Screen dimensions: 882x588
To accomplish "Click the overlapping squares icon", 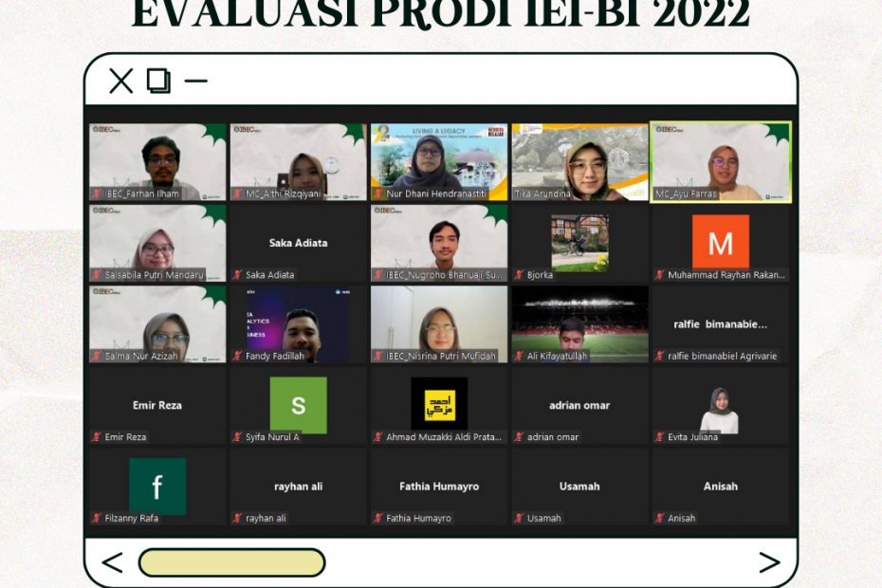I will click(x=158, y=82).
